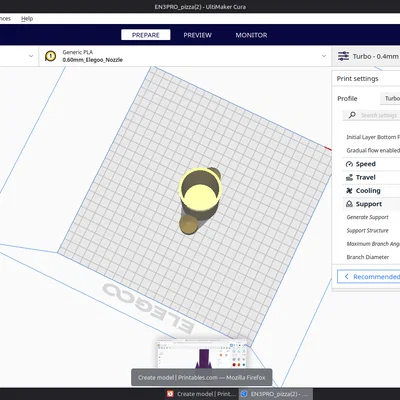
Task: Click the Recommended settings button
Action: point(369,277)
